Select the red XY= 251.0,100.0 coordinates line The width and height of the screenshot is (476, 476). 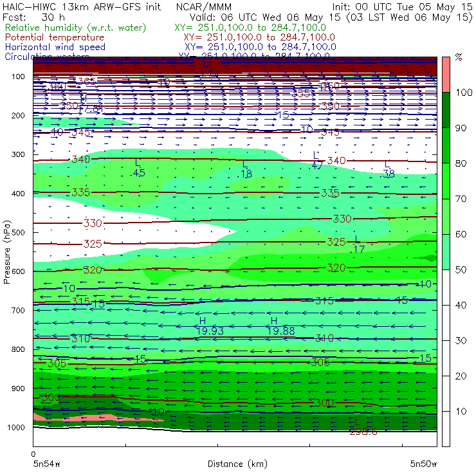click(x=259, y=37)
